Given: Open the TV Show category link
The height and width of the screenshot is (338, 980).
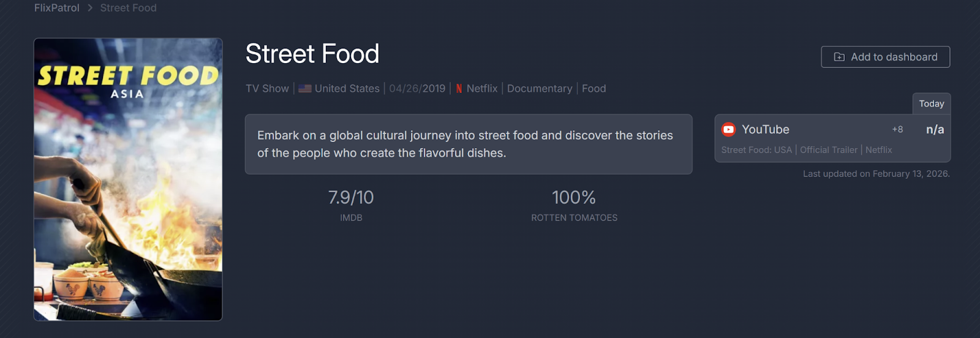Looking at the screenshot, I should (267, 89).
